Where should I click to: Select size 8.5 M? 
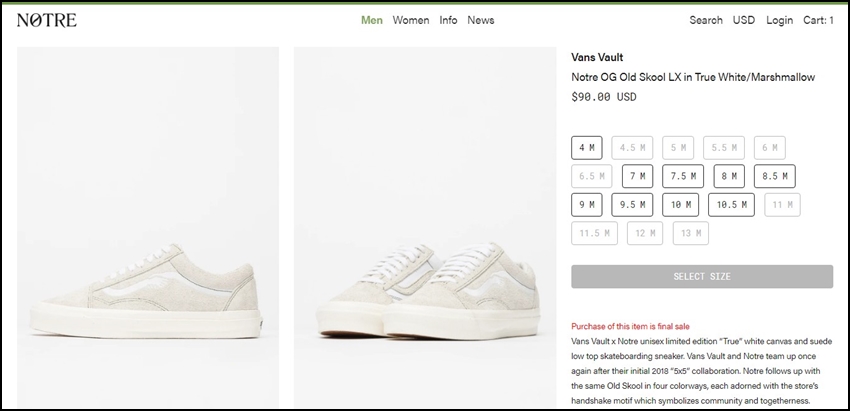pos(775,176)
